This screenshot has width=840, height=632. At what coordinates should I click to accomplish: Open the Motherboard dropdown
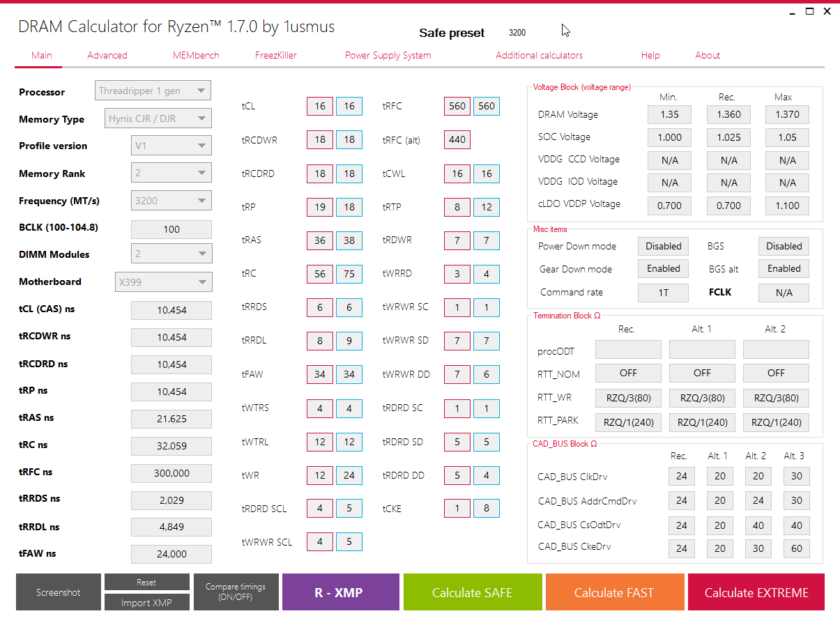pos(163,282)
